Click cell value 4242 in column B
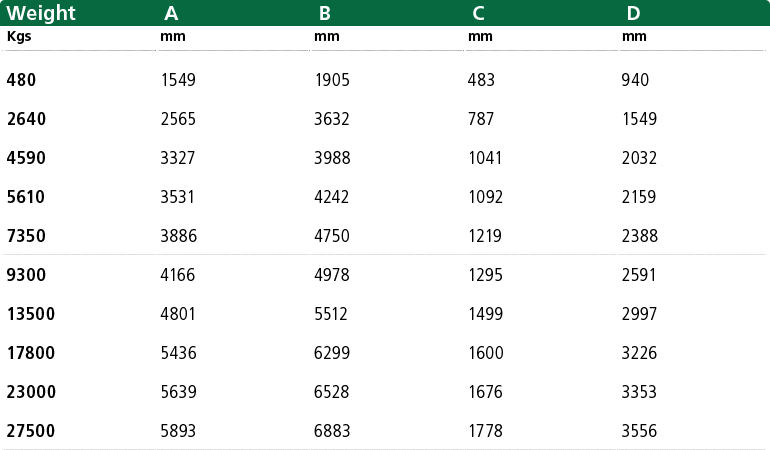 point(331,197)
